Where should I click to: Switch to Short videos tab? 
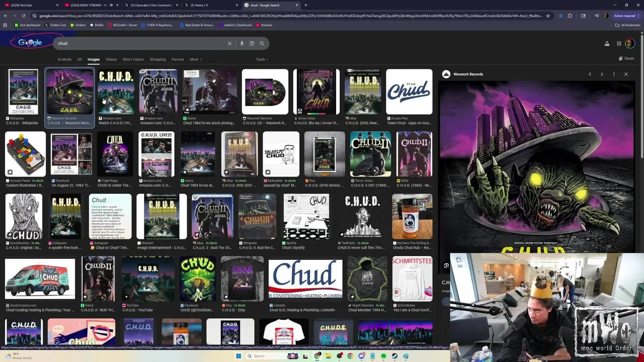click(x=133, y=59)
